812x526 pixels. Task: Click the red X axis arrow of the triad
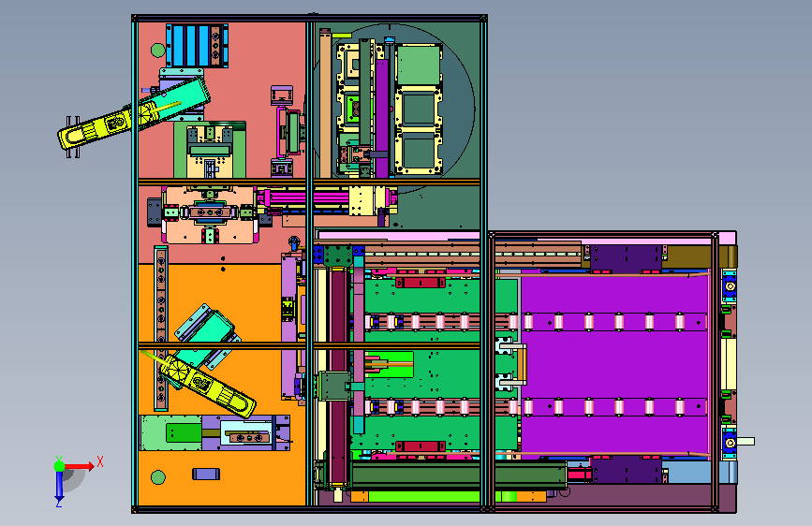tap(79, 466)
